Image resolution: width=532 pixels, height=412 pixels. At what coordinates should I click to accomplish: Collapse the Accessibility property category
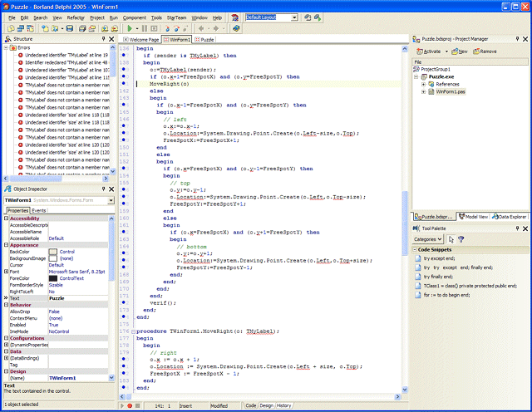6,218
